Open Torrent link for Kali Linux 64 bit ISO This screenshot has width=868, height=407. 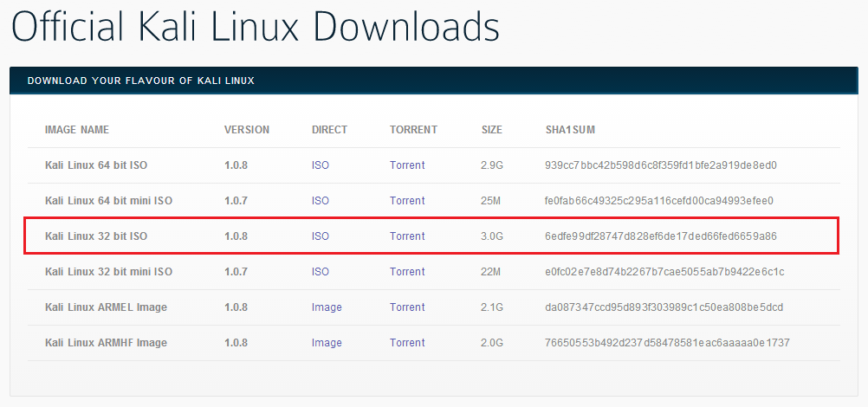coord(407,165)
